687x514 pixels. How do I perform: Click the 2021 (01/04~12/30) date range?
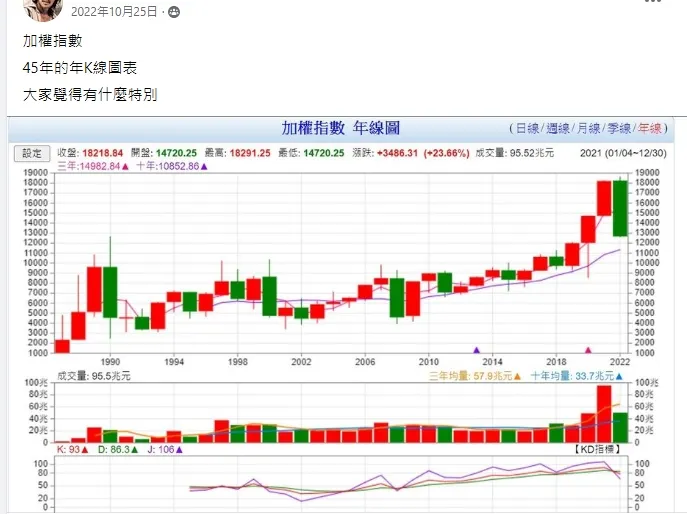click(x=623, y=153)
